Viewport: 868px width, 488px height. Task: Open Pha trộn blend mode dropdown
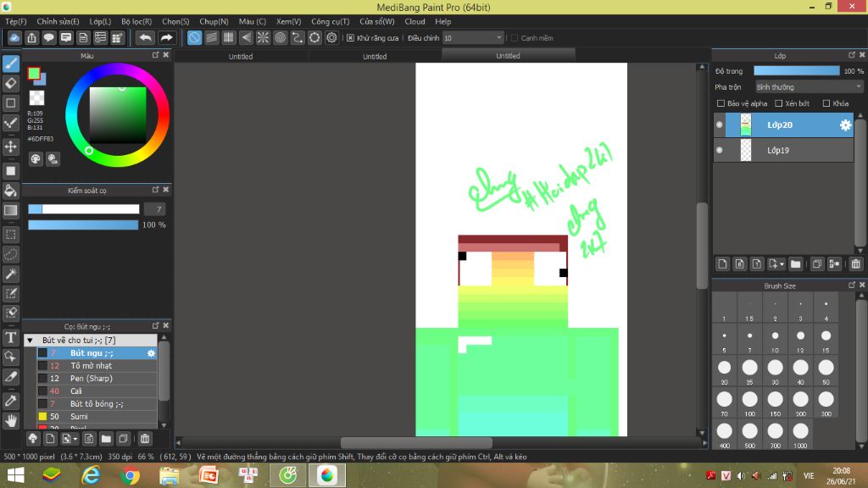click(809, 87)
